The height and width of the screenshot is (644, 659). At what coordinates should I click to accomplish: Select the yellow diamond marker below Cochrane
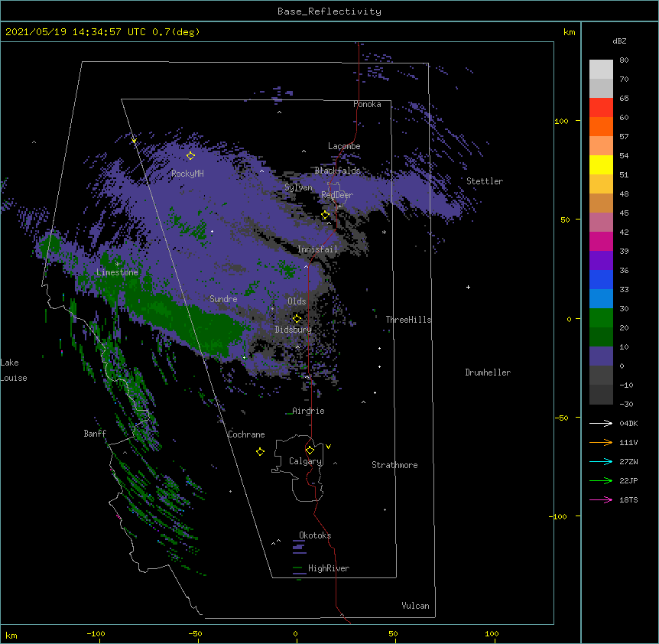tap(260, 451)
